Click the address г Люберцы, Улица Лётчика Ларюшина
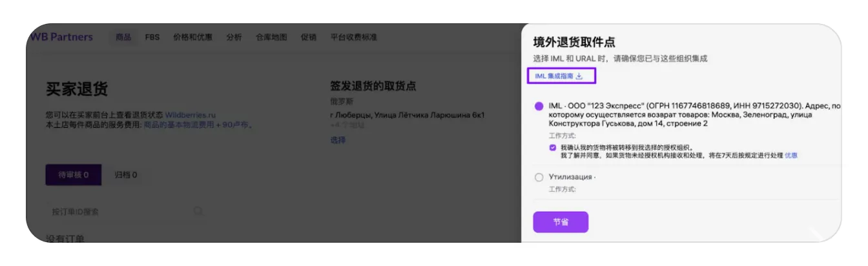Image resolution: width=868 pixels, height=266 pixels. point(407,116)
